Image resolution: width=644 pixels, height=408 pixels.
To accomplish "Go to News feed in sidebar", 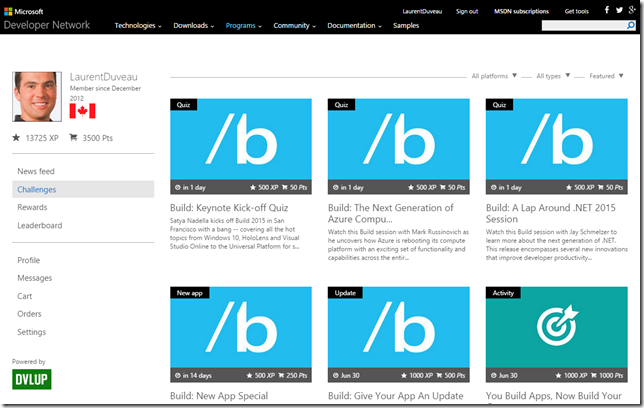I will (x=36, y=171).
